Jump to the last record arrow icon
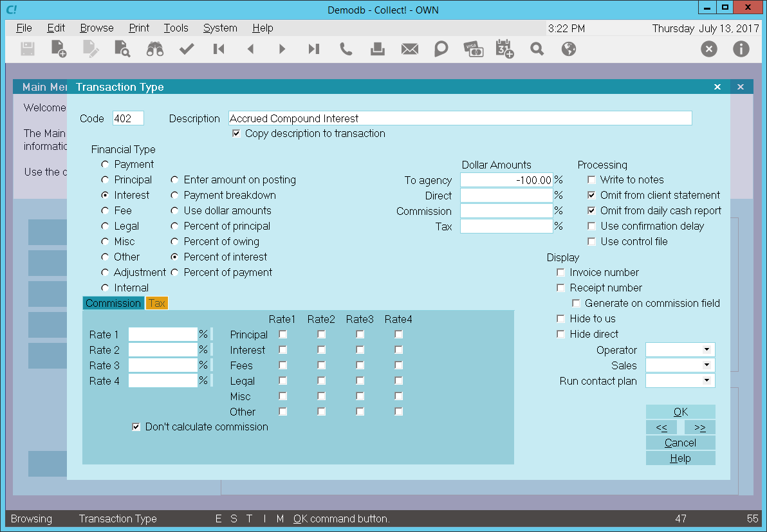 coord(313,49)
